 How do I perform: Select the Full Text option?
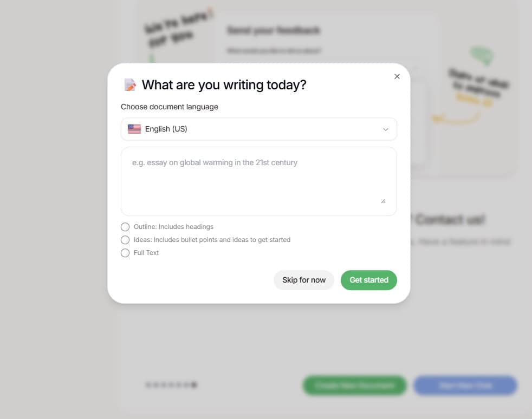[x=125, y=253]
